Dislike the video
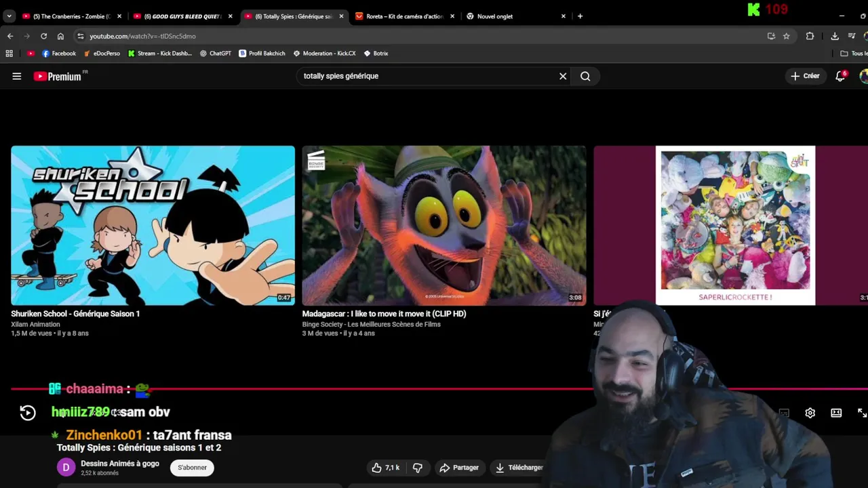868x488 pixels. coord(418,468)
